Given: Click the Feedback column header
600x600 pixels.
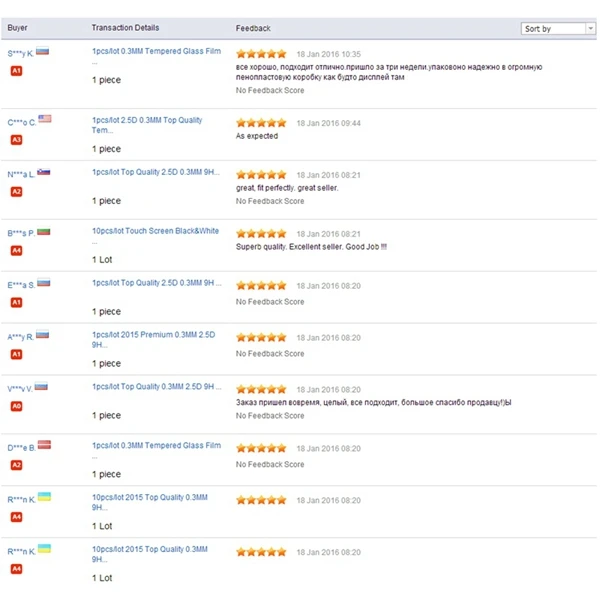Looking at the screenshot, I should pyautogui.click(x=253, y=28).
